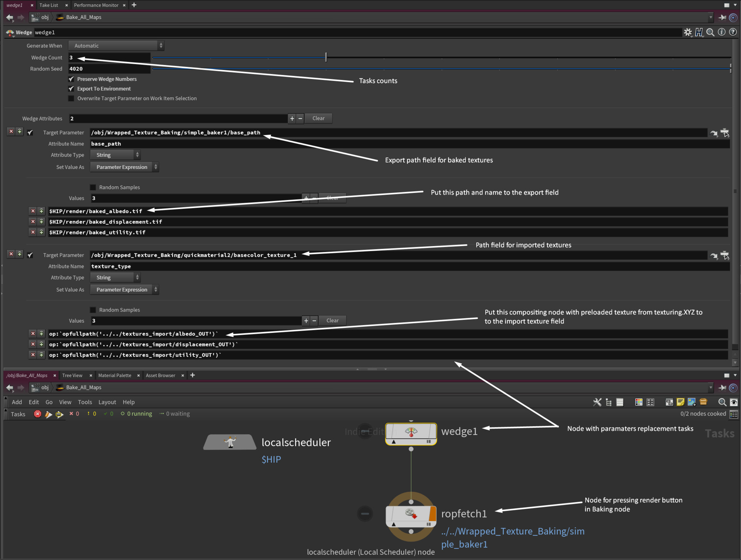Switch to the Take List tab
741x560 pixels.
point(49,5)
